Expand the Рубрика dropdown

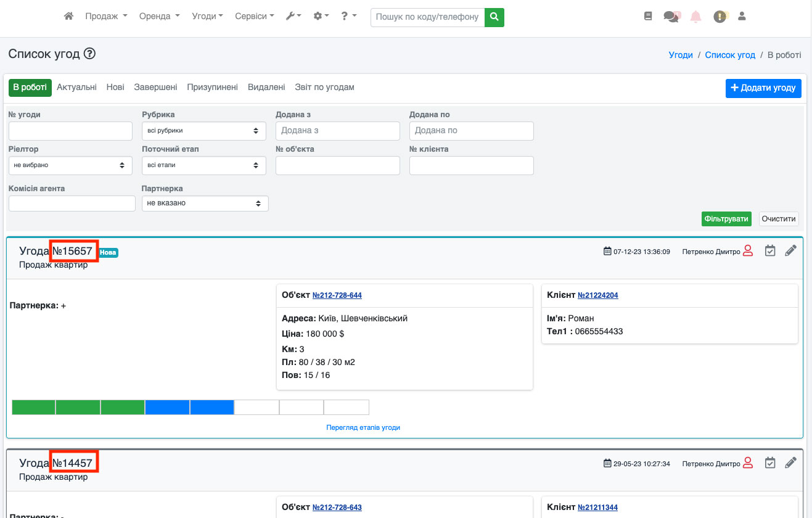tap(204, 131)
